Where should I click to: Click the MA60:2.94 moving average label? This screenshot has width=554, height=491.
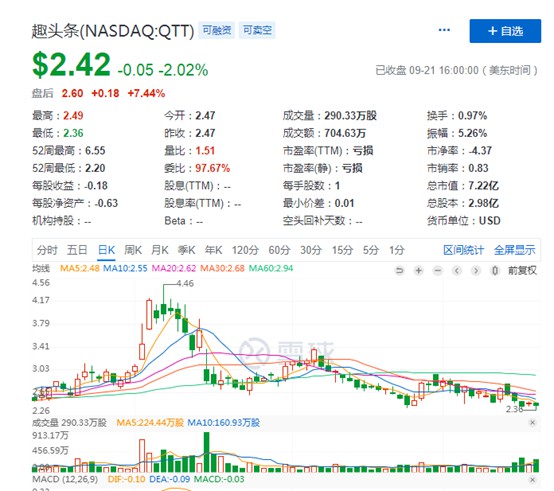271,268
